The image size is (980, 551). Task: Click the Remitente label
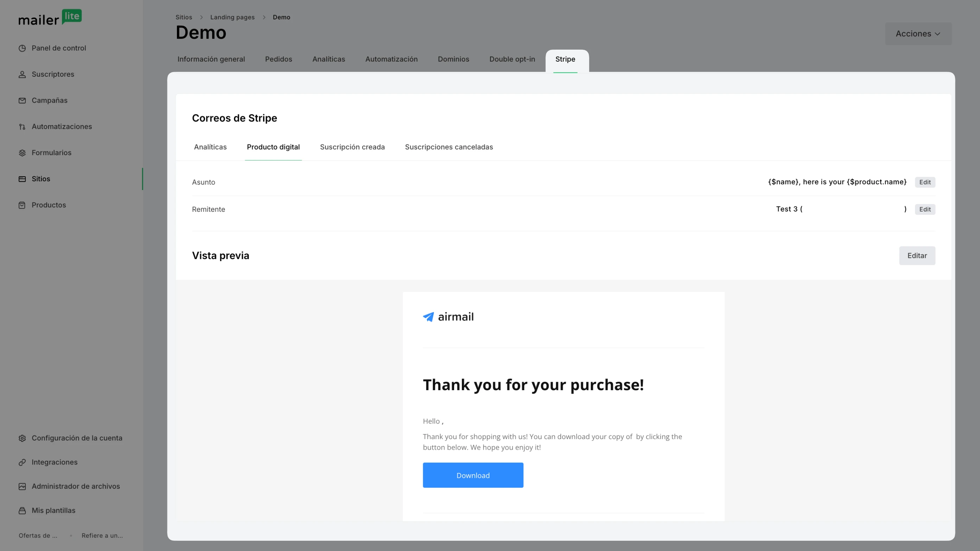coord(209,209)
